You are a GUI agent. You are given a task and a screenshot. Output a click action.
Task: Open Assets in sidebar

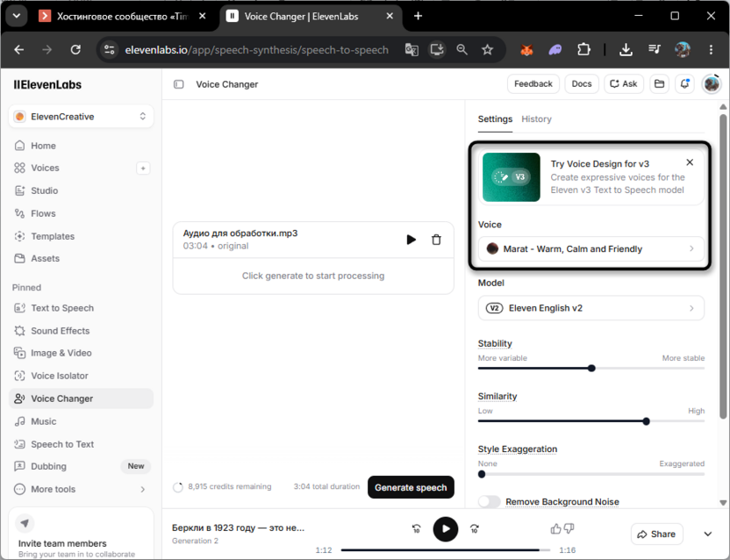click(81, 259)
